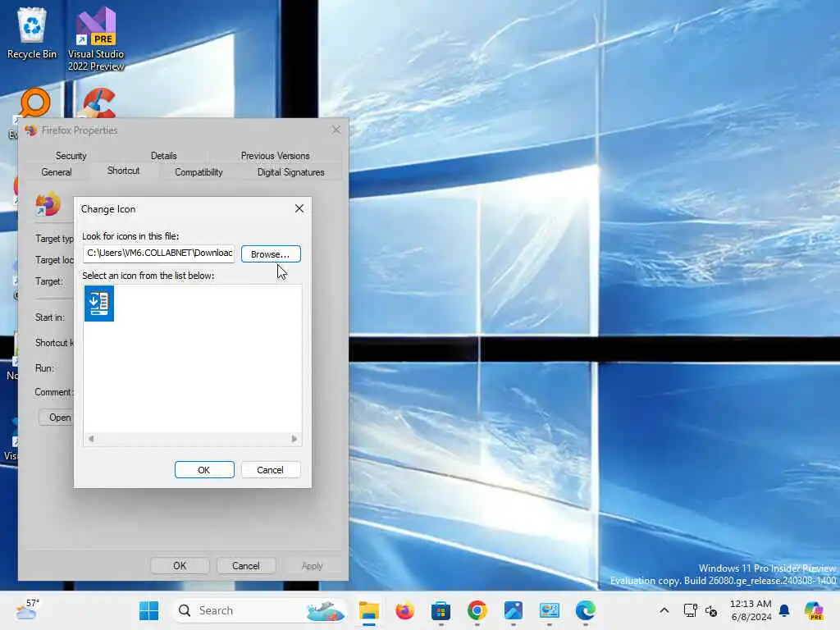Select the blue download icon in the icon list
The image size is (840, 630).
click(99, 304)
